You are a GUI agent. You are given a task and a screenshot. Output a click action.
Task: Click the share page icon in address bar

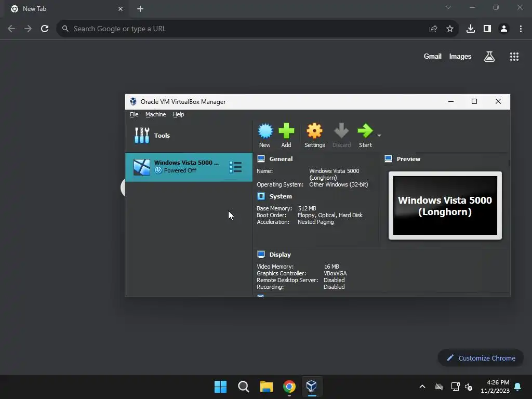tap(433, 29)
